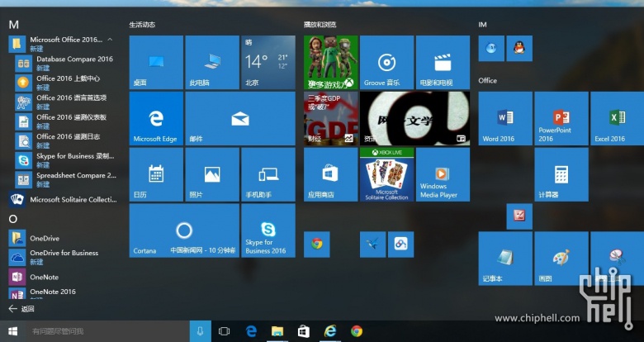644x342 pixels.
Task: Open OneNote 2016 in app list
Action: click(64, 293)
